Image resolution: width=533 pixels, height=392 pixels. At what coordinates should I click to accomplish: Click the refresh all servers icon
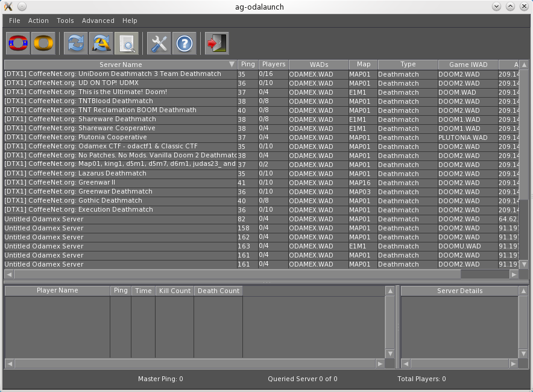(x=101, y=43)
